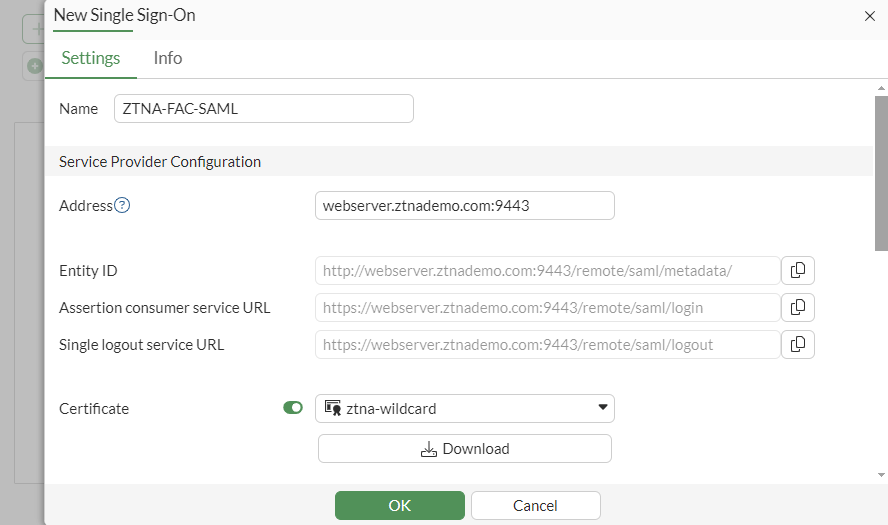Open the ztna-wildcard certificate dropdown

pyautogui.click(x=465, y=408)
